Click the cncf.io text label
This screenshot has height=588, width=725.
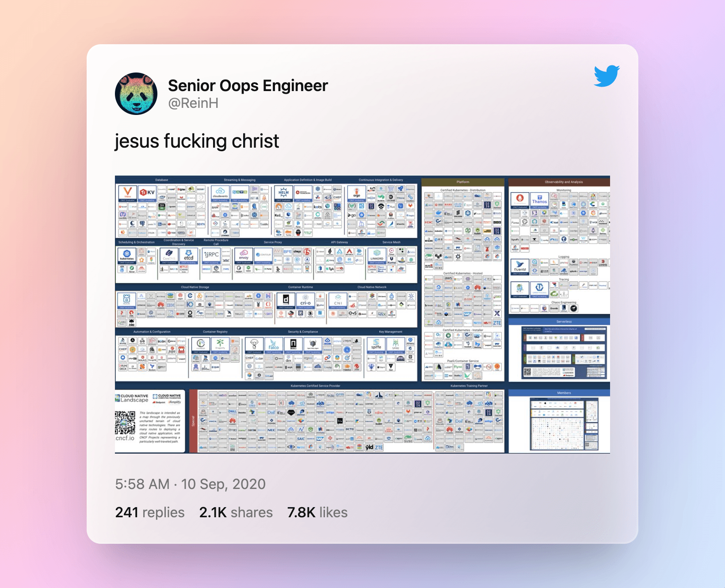click(125, 438)
